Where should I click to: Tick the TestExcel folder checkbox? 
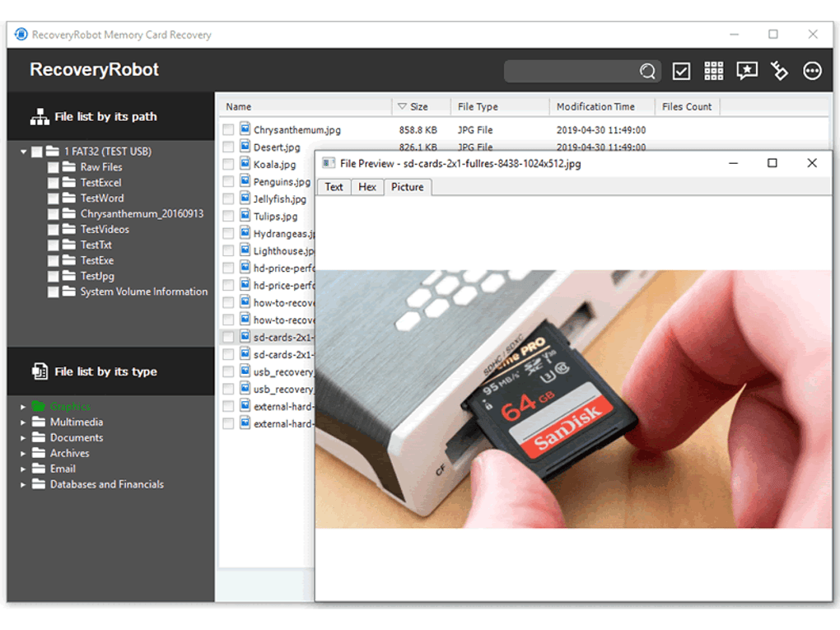tap(53, 183)
